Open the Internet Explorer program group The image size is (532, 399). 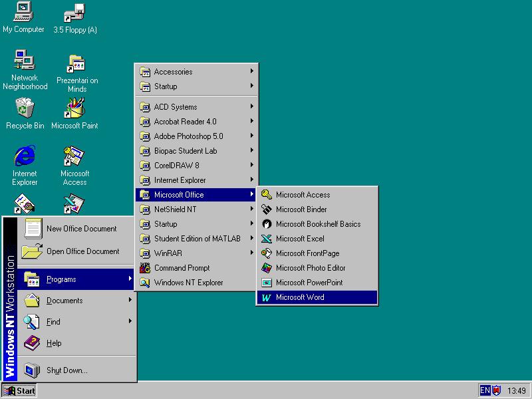[196, 180]
